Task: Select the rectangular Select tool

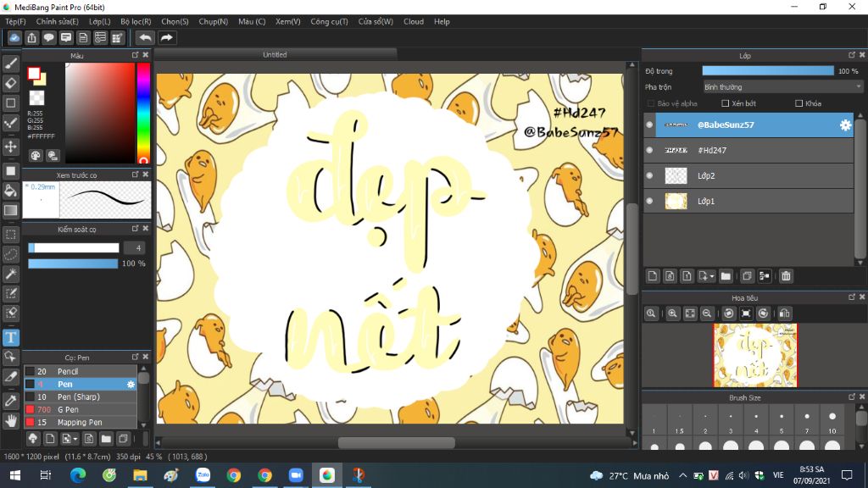Action: (x=10, y=235)
